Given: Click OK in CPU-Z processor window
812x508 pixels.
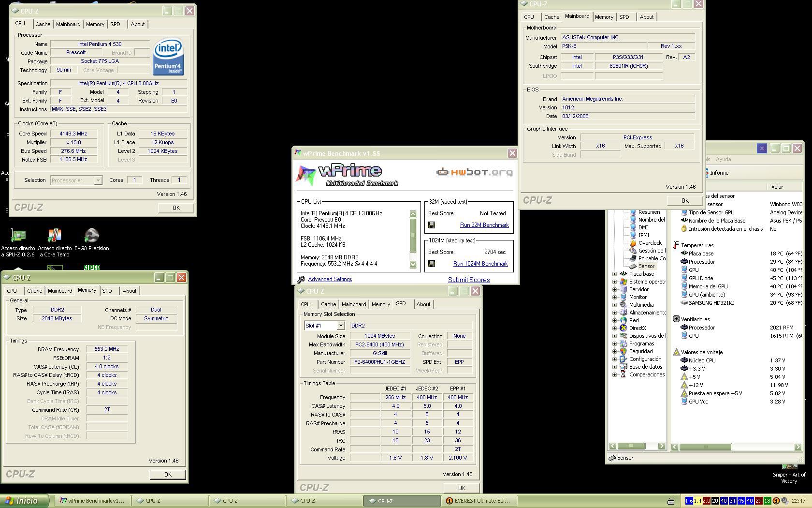Looking at the screenshot, I should (176, 208).
